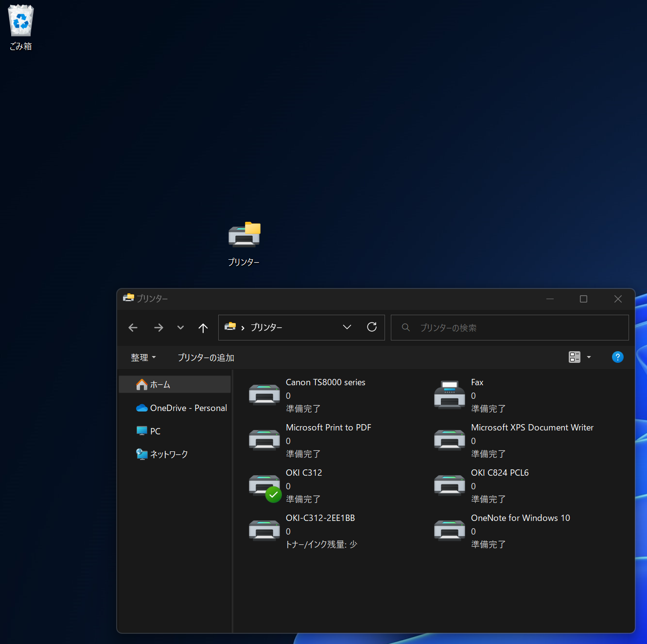Select the OKI C312 default printer icon
This screenshot has width=647, height=644.
tap(264, 485)
